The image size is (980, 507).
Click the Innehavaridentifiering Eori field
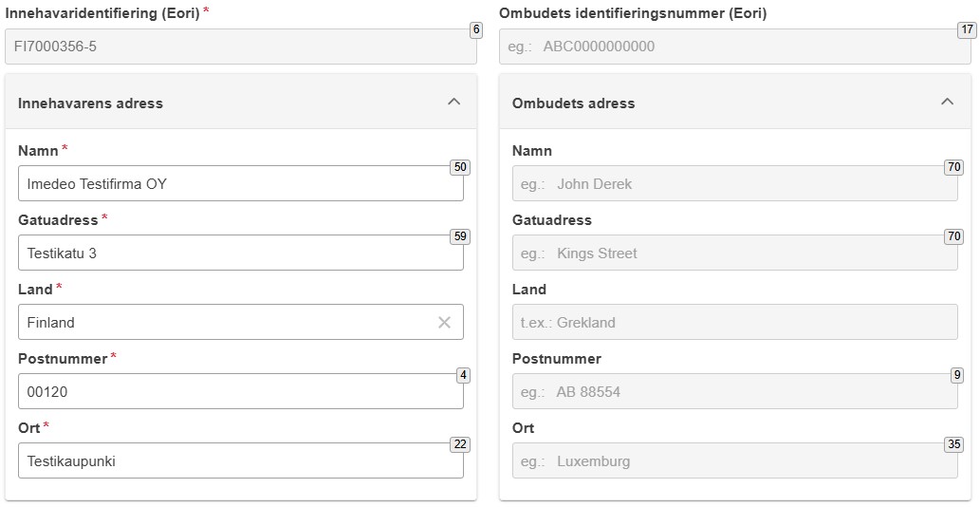coord(241,47)
